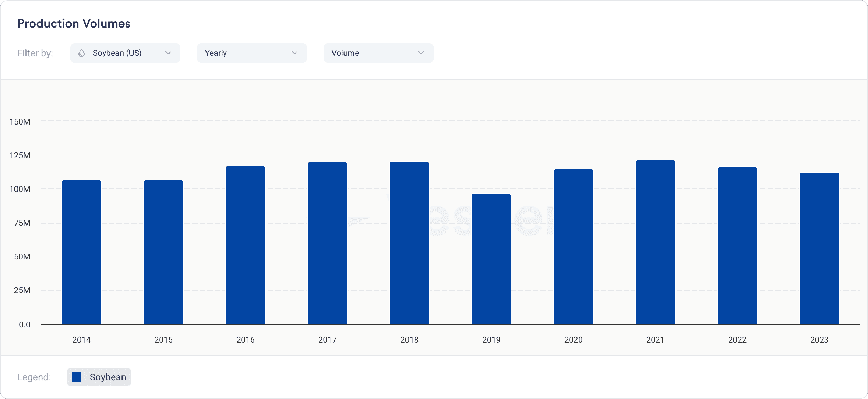This screenshot has width=868, height=399.
Task: Select the 2019 production bar
Action: tap(491, 259)
